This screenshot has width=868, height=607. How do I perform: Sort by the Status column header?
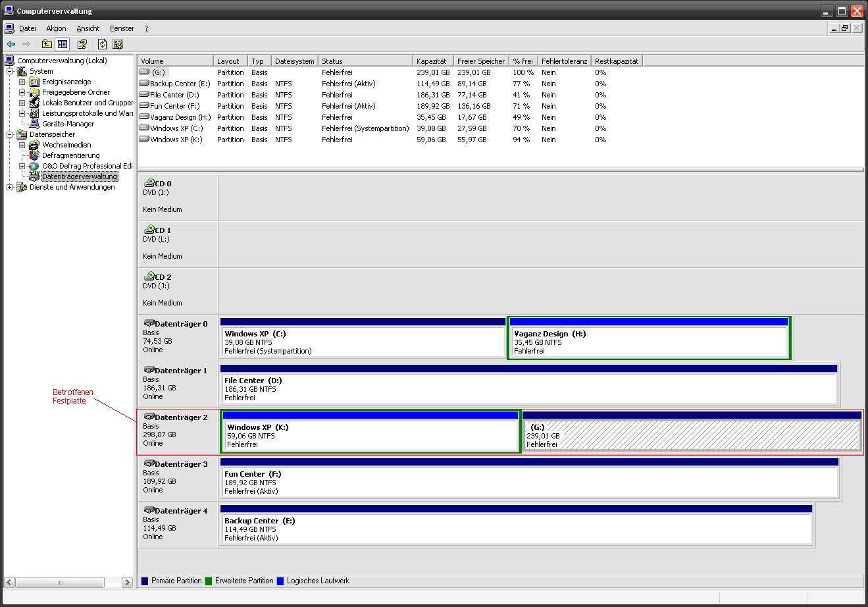click(365, 61)
